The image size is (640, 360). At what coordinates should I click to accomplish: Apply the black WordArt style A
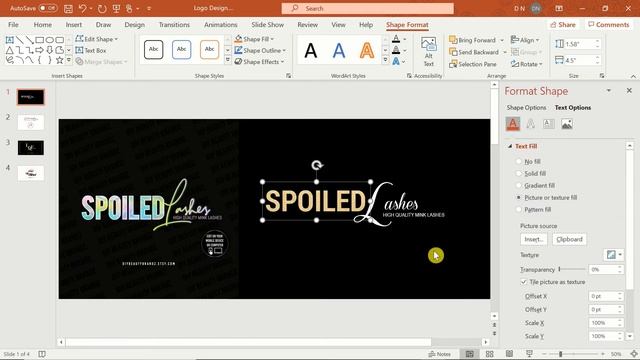point(311,51)
